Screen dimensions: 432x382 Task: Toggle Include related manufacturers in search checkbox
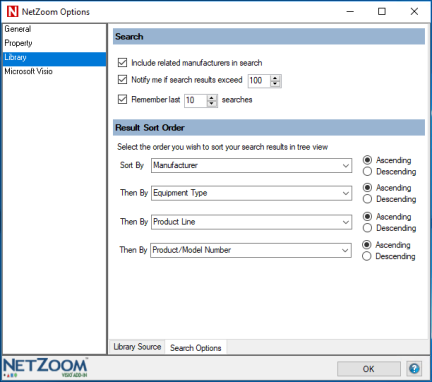[x=123, y=63]
